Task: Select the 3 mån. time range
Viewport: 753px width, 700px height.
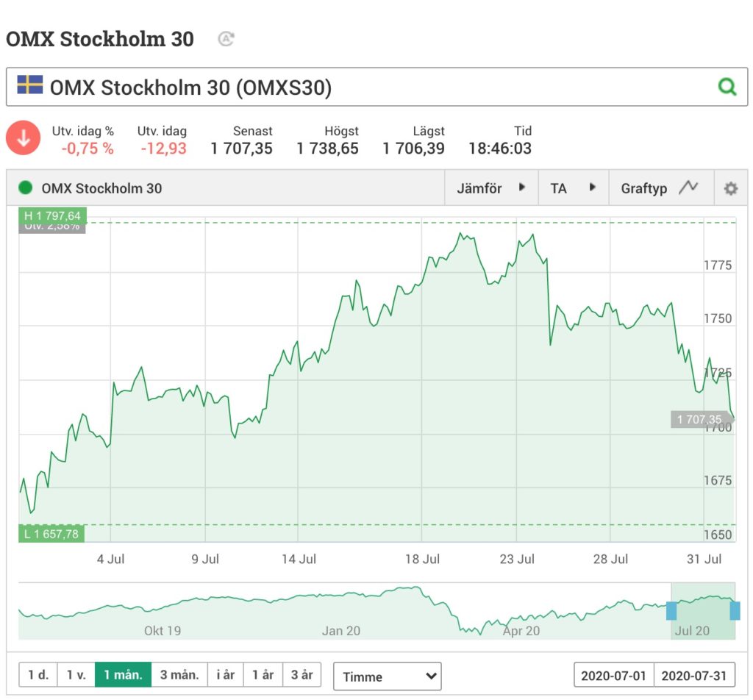Action: 179,674
